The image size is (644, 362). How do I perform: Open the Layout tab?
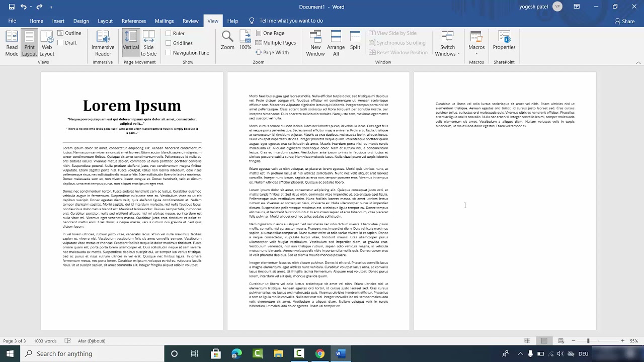pos(105,21)
